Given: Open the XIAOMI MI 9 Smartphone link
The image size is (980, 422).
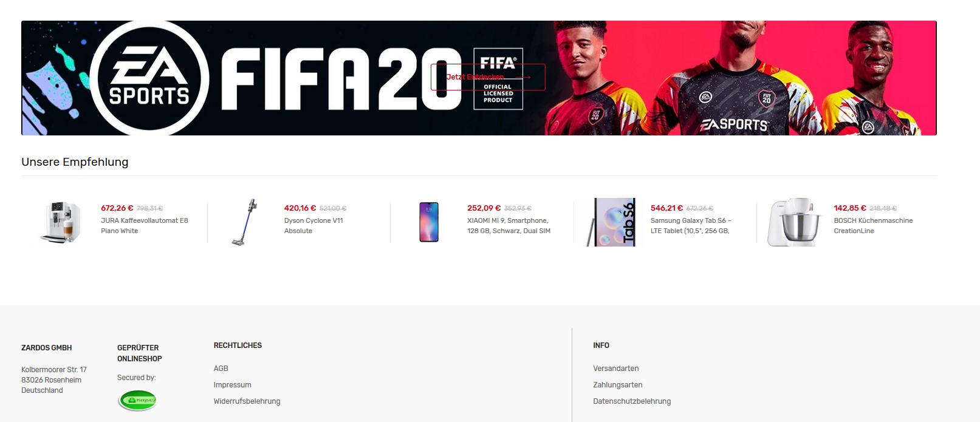Looking at the screenshot, I should (509, 225).
